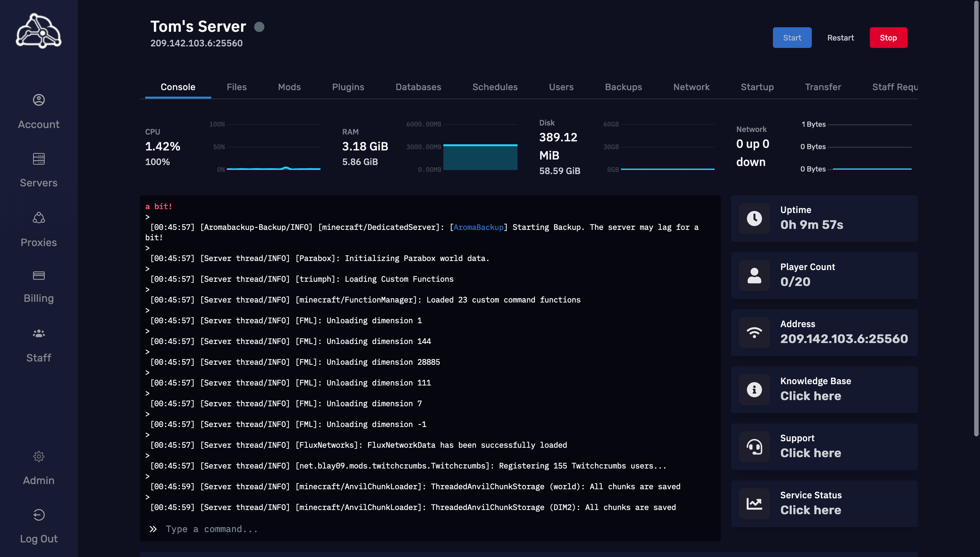Image resolution: width=980 pixels, height=557 pixels.
Task: Click Admin label in sidebar
Action: (x=39, y=480)
